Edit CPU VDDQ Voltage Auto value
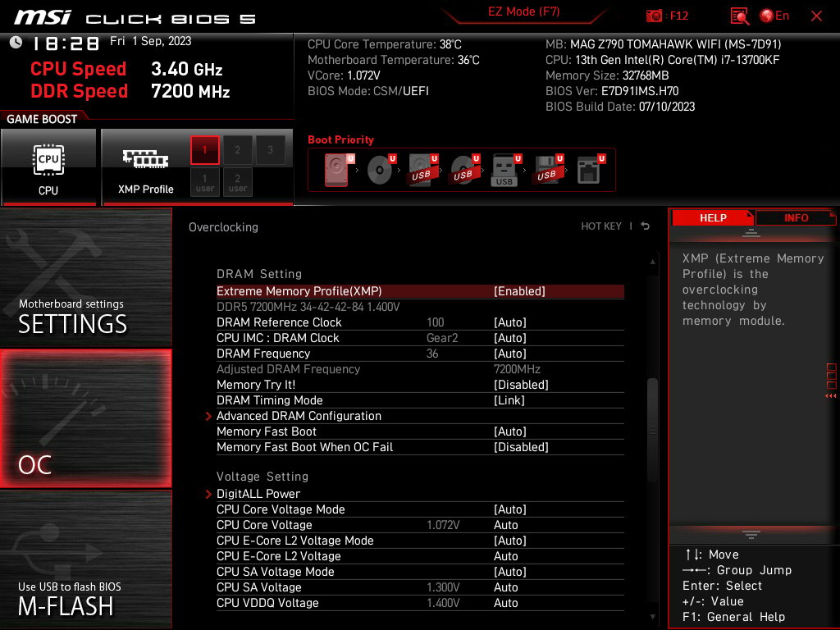Viewport: 840px width, 630px height. [x=420, y=603]
